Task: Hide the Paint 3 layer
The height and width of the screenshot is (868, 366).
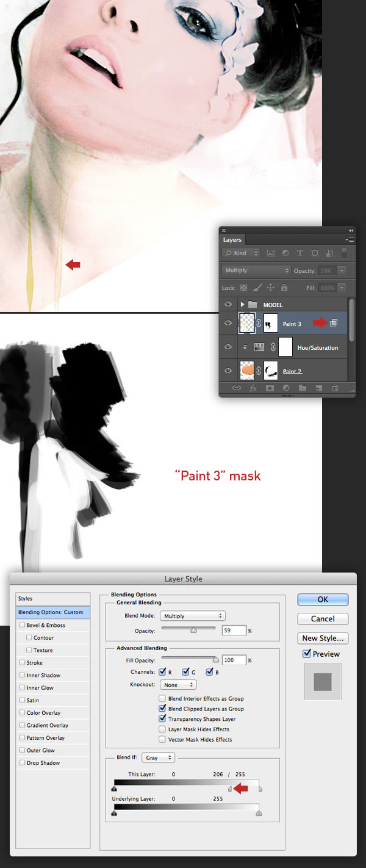Action: point(228,324)
